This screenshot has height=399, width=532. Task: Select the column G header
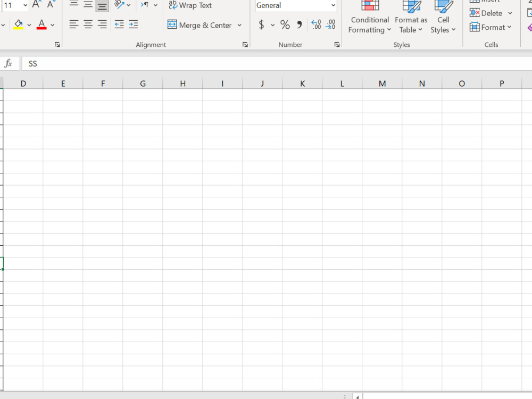[x=143, y=84]
